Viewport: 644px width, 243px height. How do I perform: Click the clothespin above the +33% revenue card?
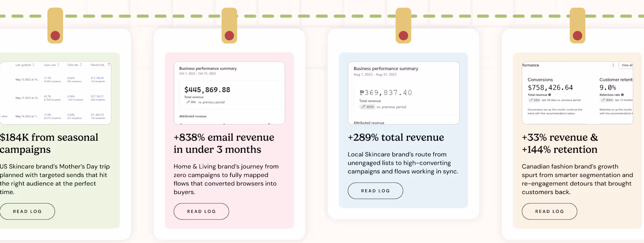pyautogui.click(x=577, y=25)
